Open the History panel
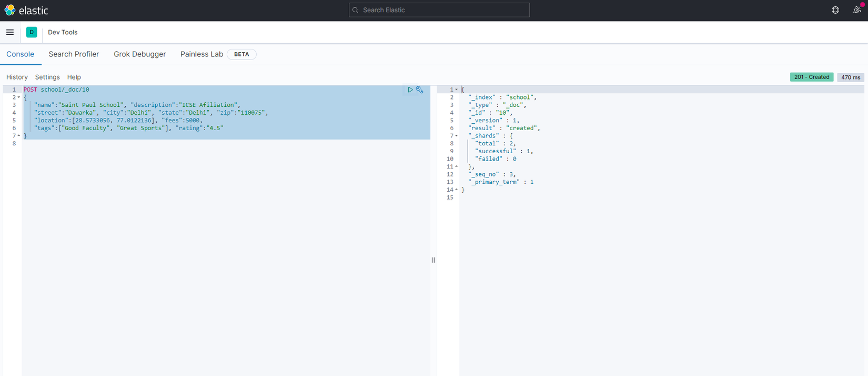The height and width of the screenshot is (376, 868). coord(17,77)
